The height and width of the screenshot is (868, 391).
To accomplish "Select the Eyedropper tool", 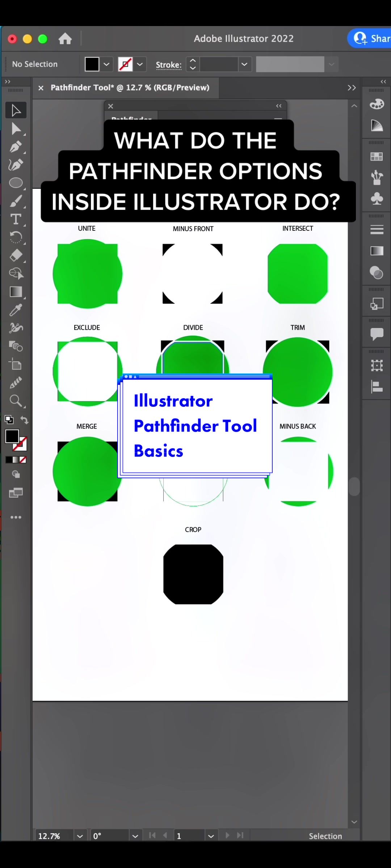I will coord(16,310).
